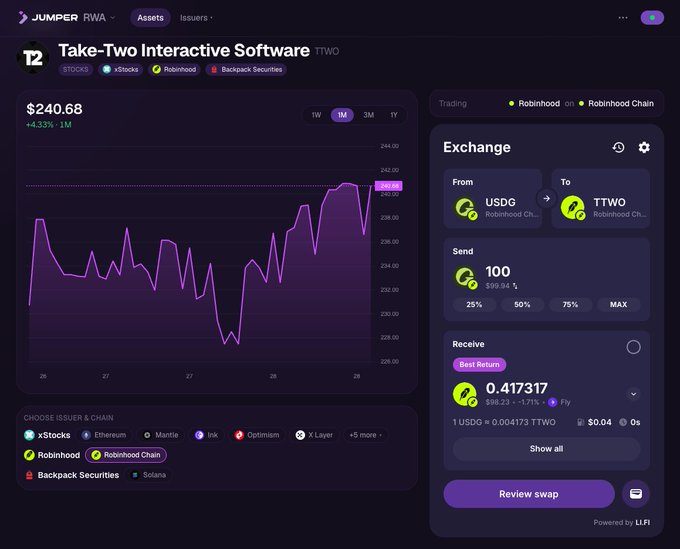
Task: Click the +4.33% · 1M change label
Action: pyautogui.click(x=49, y=125)
